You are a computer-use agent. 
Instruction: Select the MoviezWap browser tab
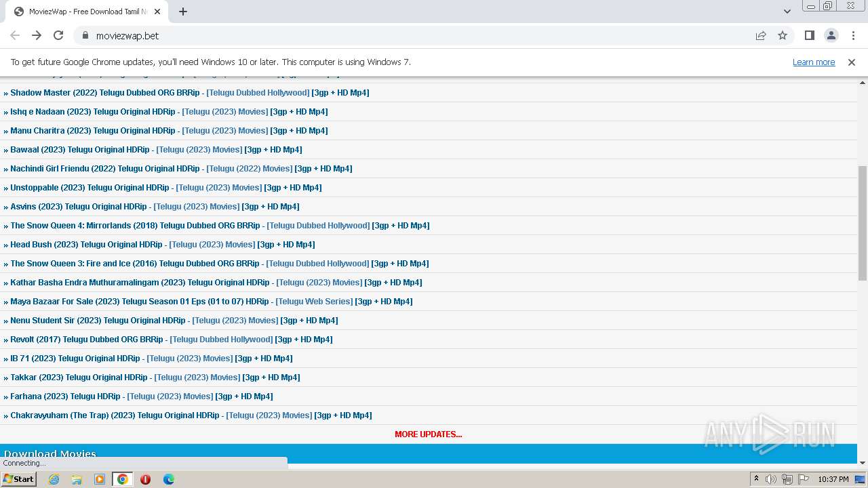[86, 12]
